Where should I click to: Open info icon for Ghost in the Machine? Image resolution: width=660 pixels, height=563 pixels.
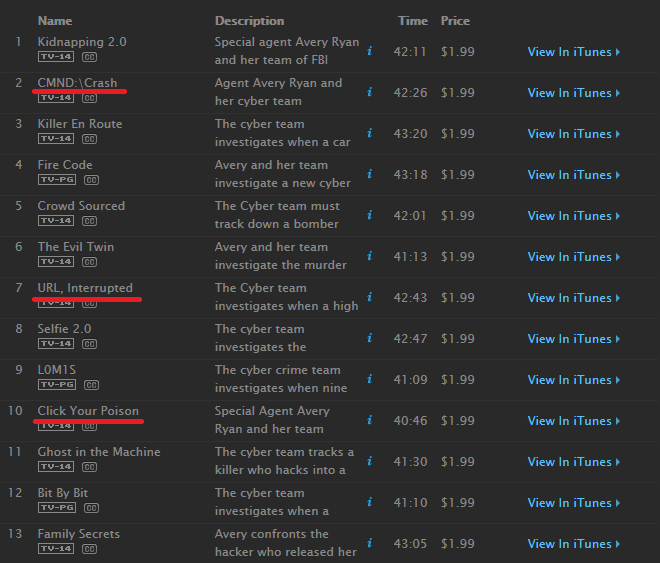click(370, 461)
